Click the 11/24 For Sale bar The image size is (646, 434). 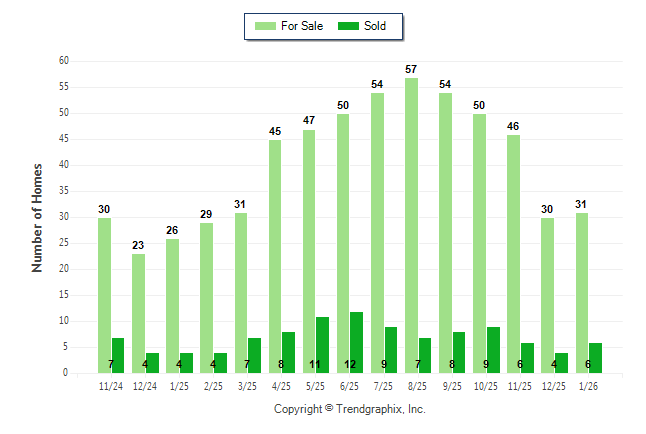104,295
